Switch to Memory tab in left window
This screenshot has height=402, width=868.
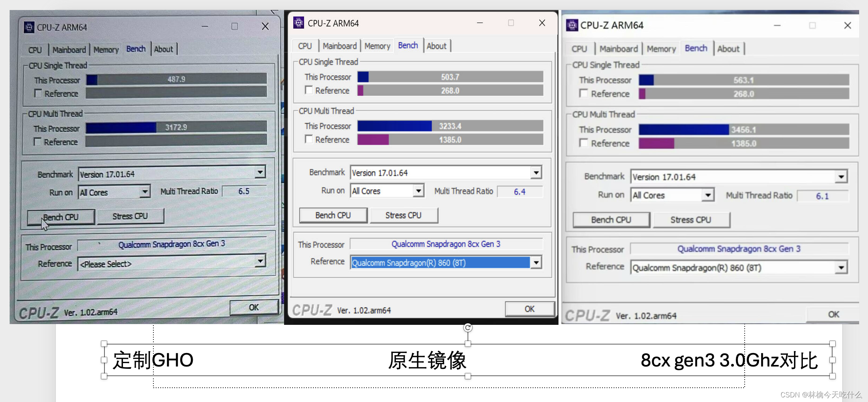106,50
